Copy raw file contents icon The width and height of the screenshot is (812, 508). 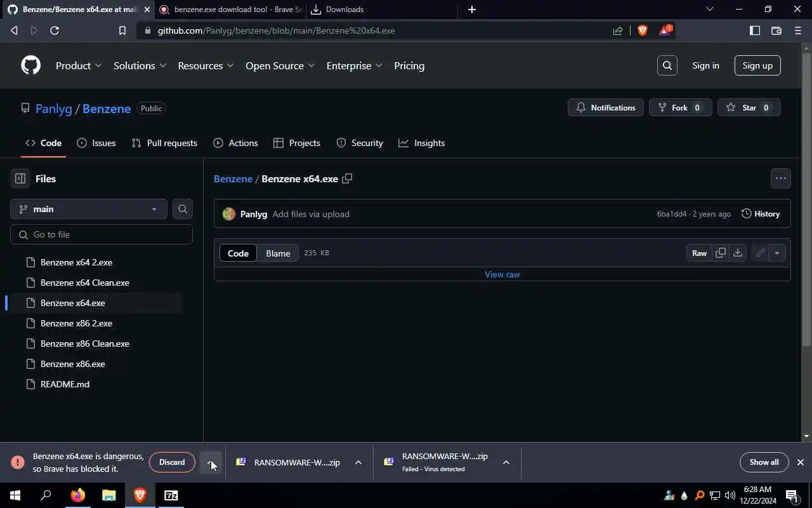click(x=721, y=253)
